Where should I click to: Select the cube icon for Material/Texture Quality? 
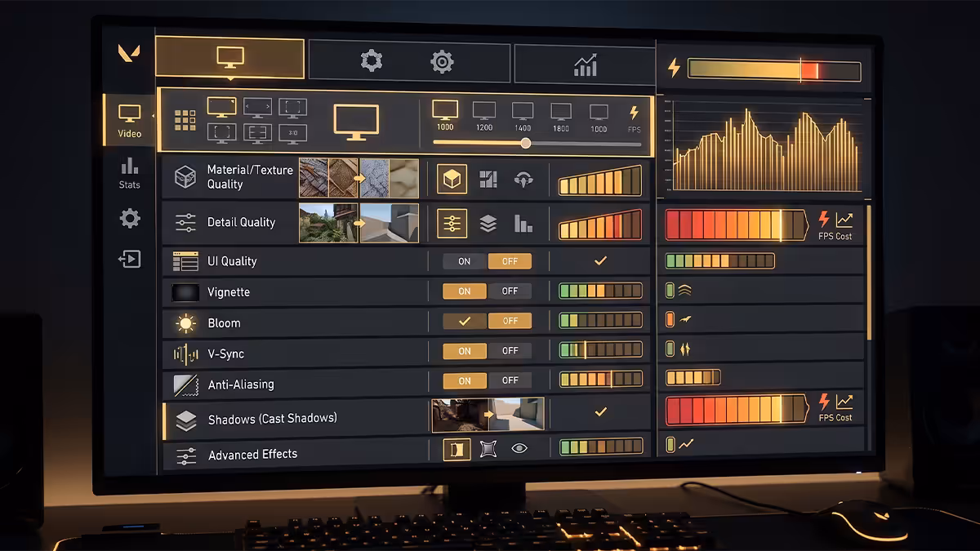coord(452,179)
